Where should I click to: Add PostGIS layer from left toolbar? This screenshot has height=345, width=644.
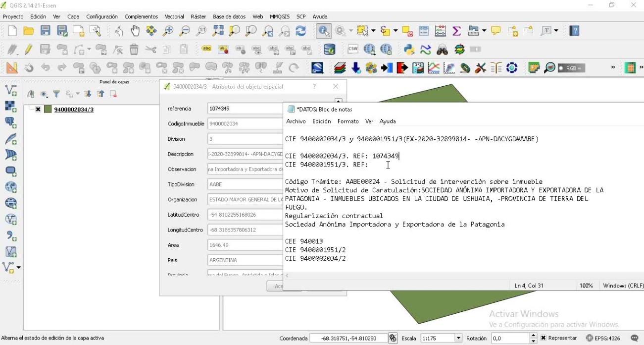pyautogui.click(x=11, y=122)
